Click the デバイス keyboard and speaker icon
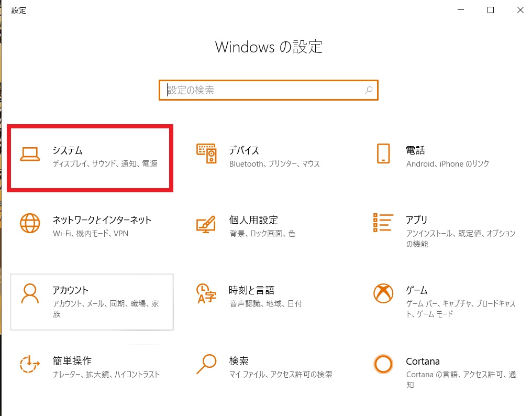 point(206,154)
